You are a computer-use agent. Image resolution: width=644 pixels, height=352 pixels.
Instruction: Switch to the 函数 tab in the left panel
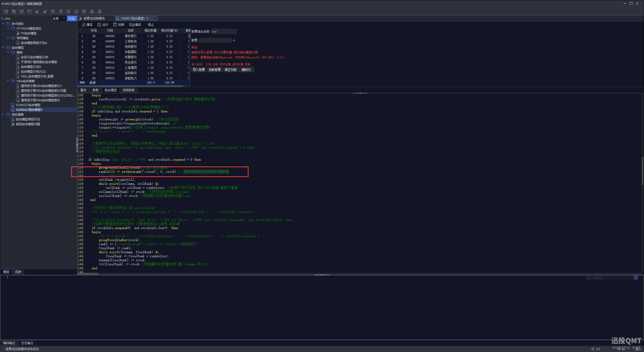(x=18, y=272)
